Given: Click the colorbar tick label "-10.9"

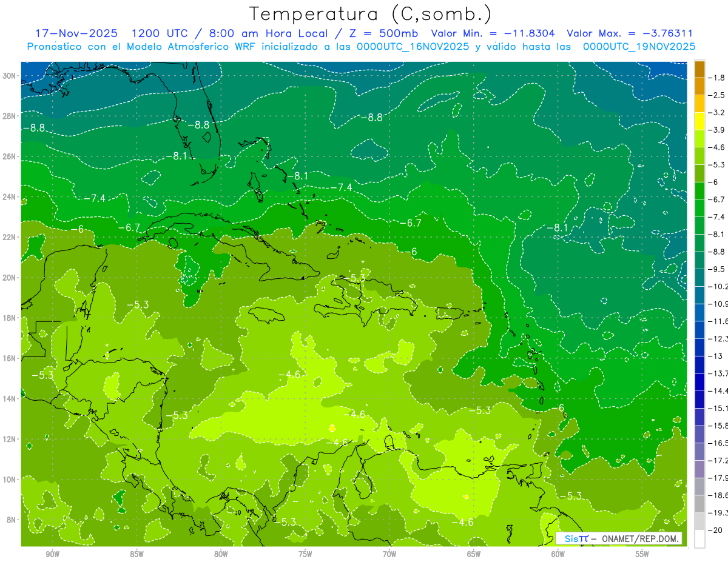Looking at the screenshot, I should (x=719, y=304).
